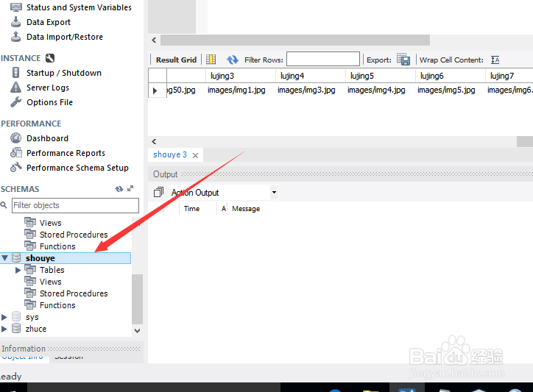Open Status and System Variables
This screenshot has width=533, height=392.
click(79, 7)
